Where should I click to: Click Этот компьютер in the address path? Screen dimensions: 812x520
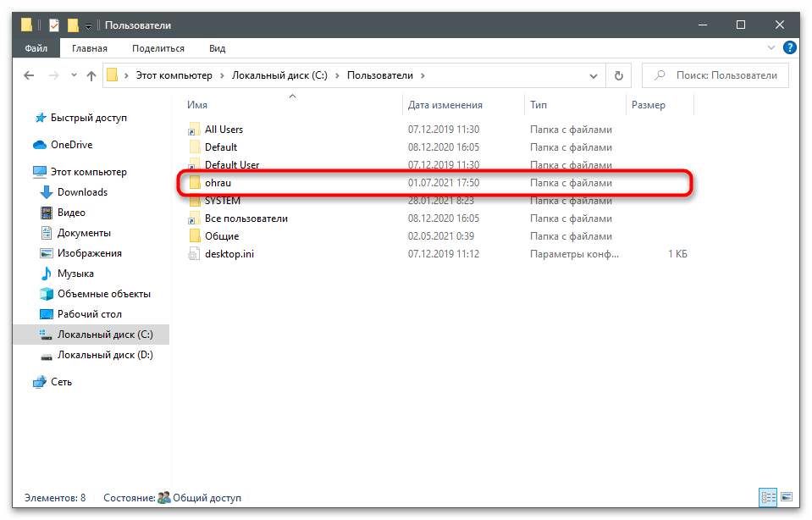click(174, 75)
